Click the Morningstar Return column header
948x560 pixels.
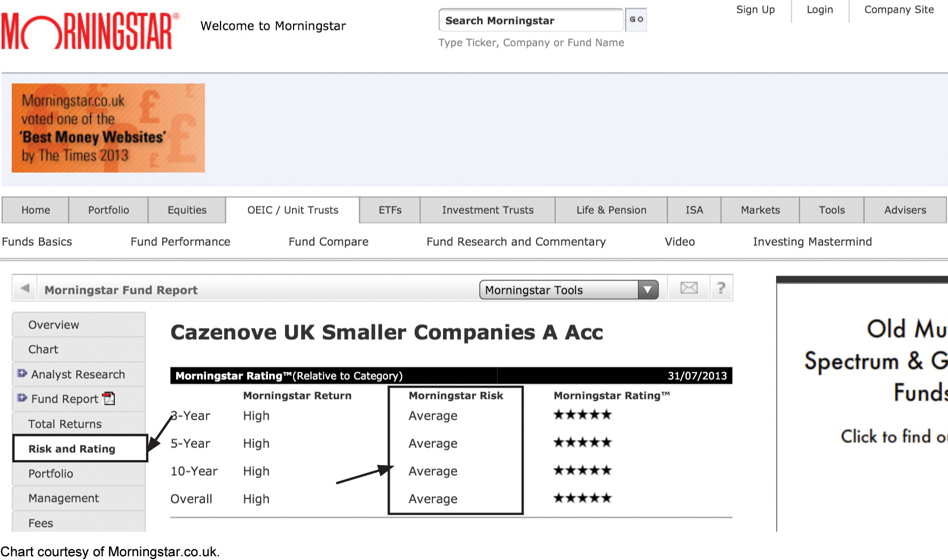coord(297,396)
